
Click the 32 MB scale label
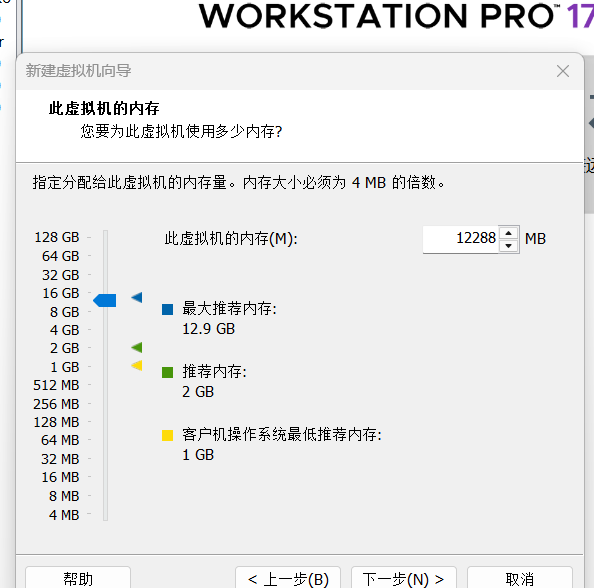[60, 459]
